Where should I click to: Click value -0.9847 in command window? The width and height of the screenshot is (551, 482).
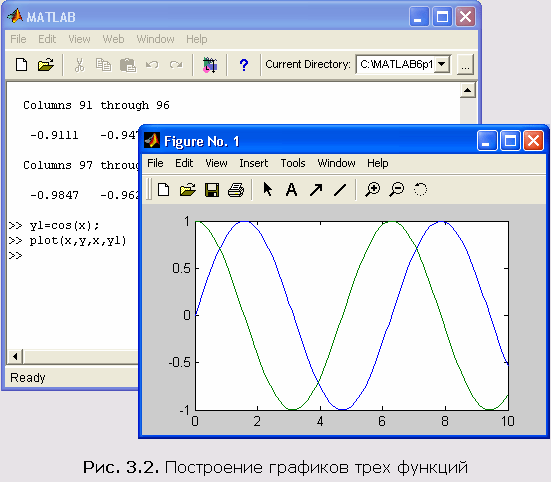pos(54,195)
